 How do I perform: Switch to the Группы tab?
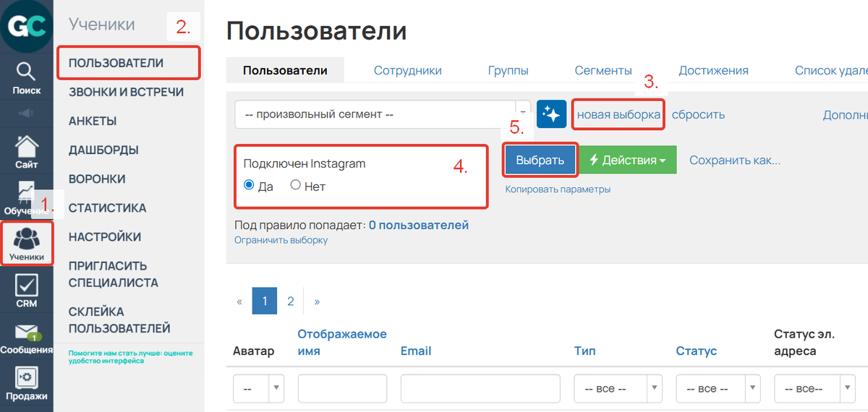pyautogui.click(x=508, y=70)
